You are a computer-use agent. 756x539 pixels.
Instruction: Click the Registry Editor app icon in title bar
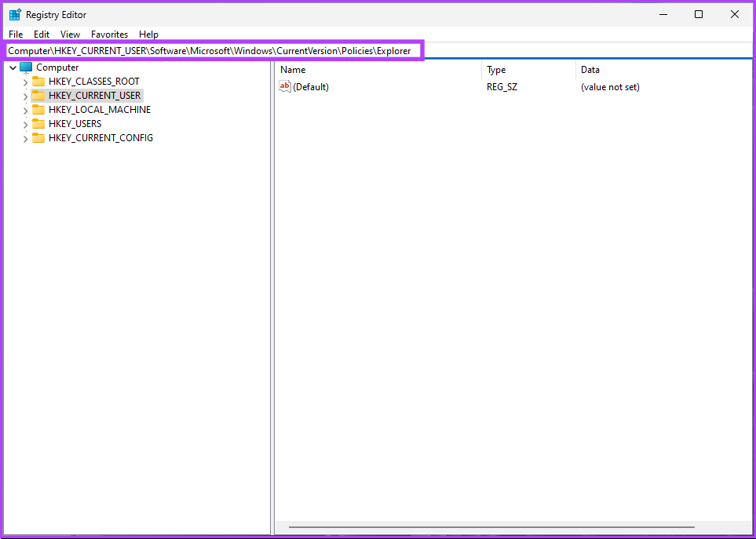15,14
